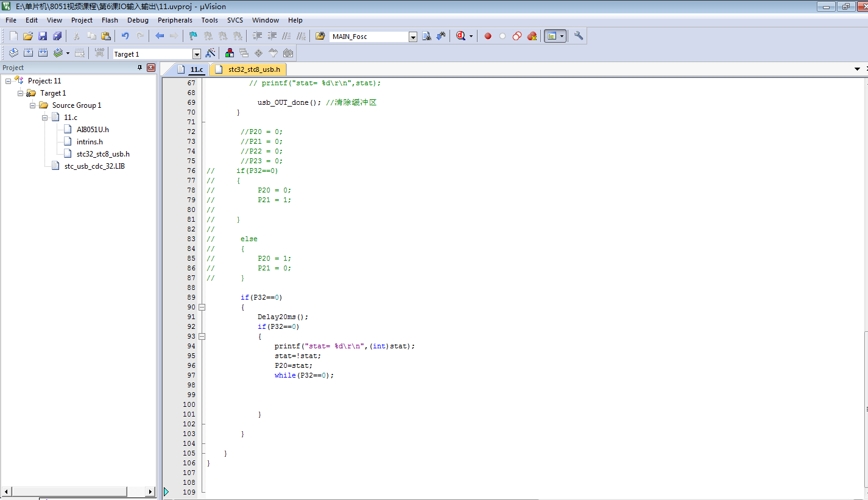Collapse the Project: 11 tree node
This screenshot has height=500, width=868.
(8, 81)
